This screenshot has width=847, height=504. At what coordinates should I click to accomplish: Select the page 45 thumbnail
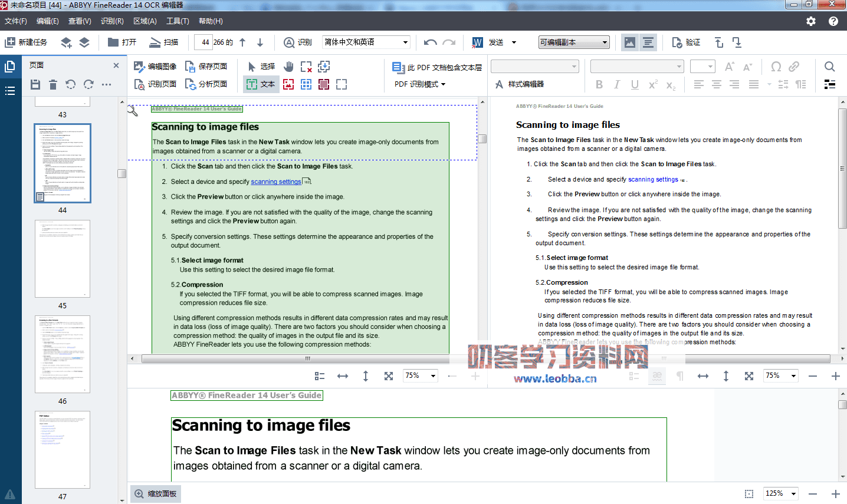[63, 258]
